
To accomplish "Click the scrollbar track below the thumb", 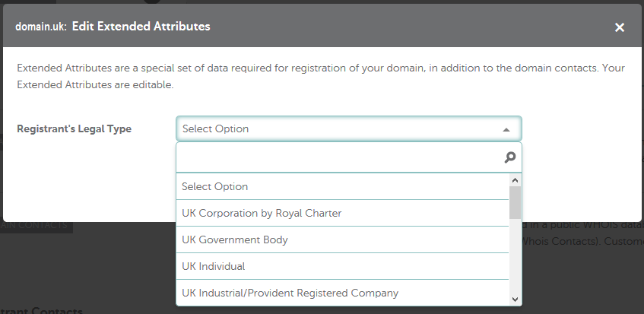I will (x=515, y=256).
